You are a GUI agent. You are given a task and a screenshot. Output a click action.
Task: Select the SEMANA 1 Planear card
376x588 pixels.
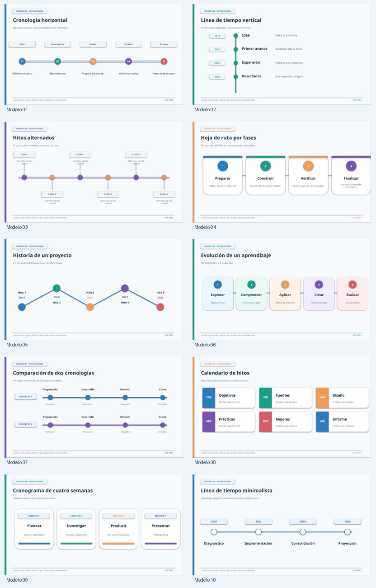tap(34, 529)
